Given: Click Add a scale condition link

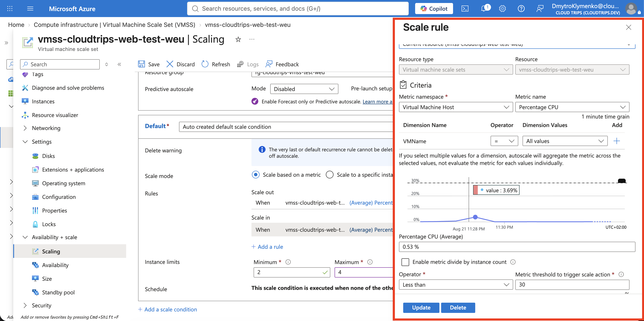Looking at the screenshot, I should click(x=167, y=309).
